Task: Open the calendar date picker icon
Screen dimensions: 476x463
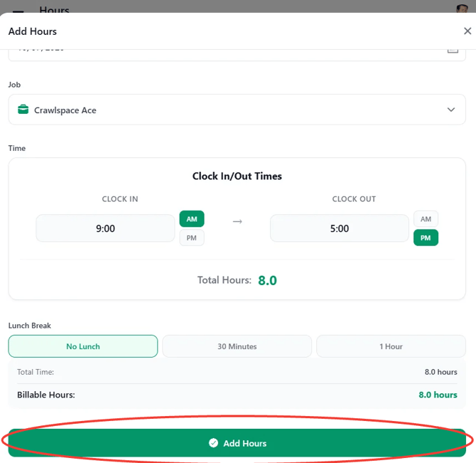Action: pos(453,50)
